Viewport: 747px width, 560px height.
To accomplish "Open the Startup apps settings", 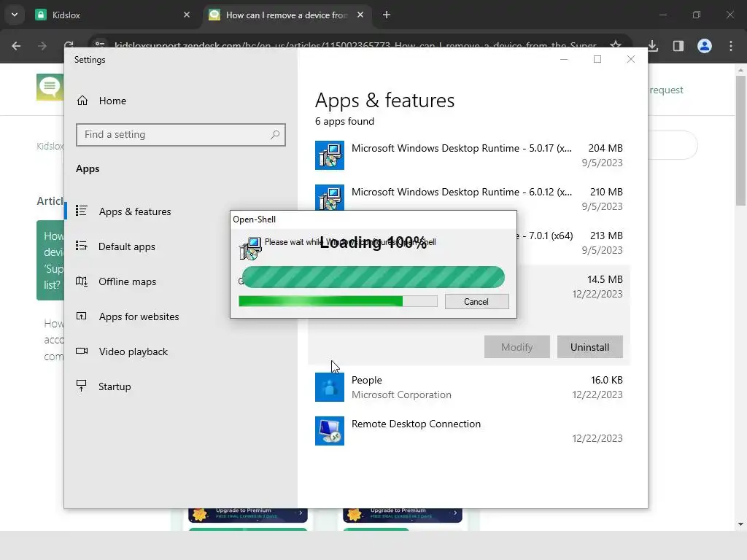I will click(x=115, y=386).
